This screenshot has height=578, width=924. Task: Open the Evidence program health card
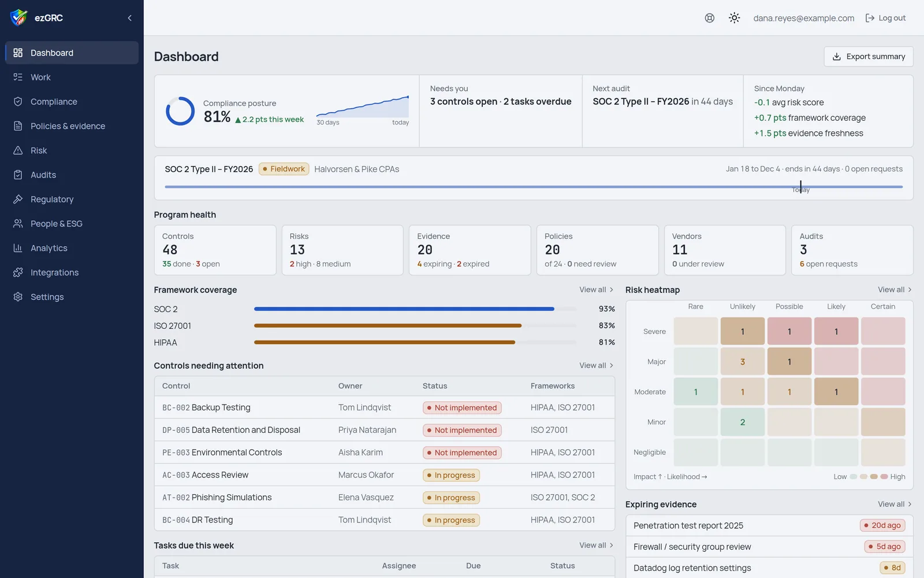[470, 250]
